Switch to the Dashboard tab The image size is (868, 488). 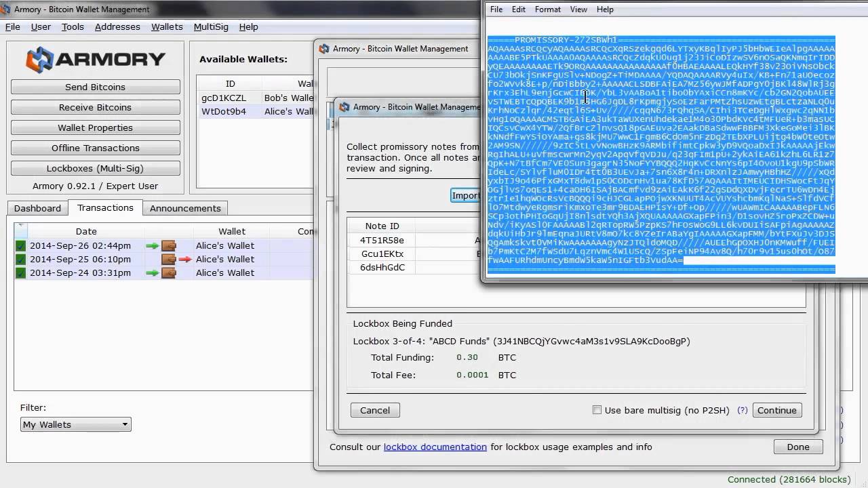pos(37,208)
